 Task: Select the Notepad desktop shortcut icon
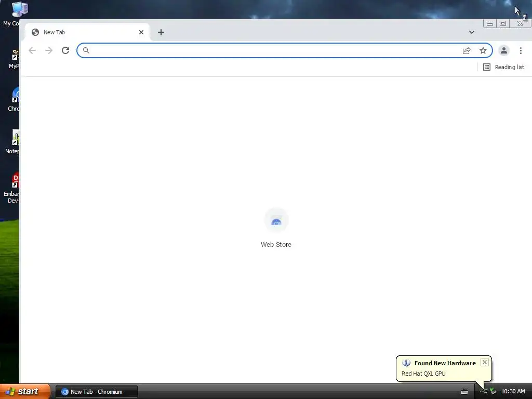pyautogui.click(x=12, y=142)
